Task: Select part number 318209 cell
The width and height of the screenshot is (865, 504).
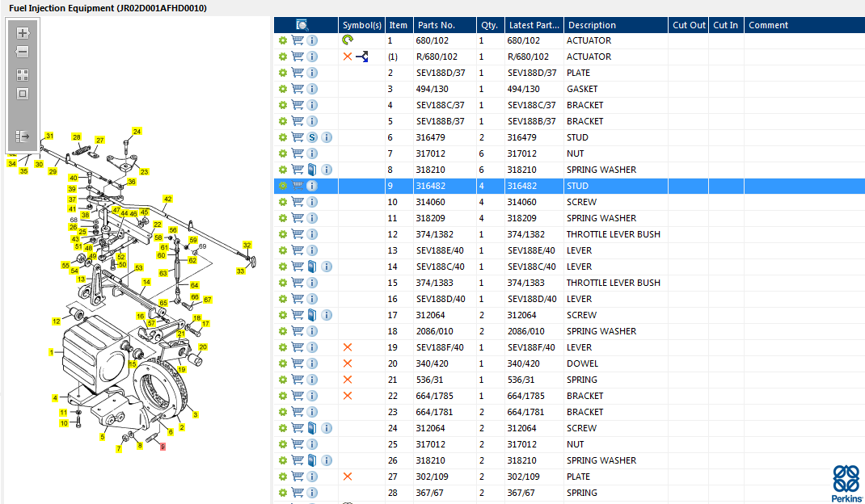Action: click(430, 218)
